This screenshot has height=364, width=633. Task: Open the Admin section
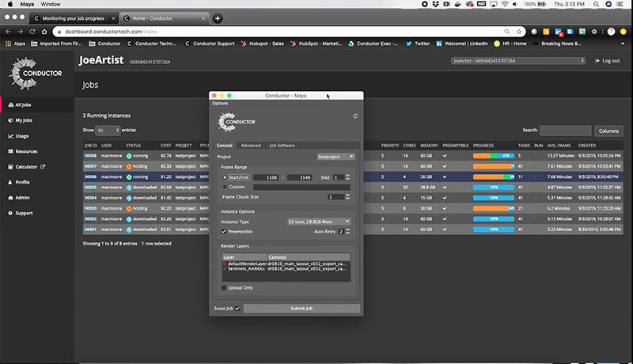tap(21, 197)
